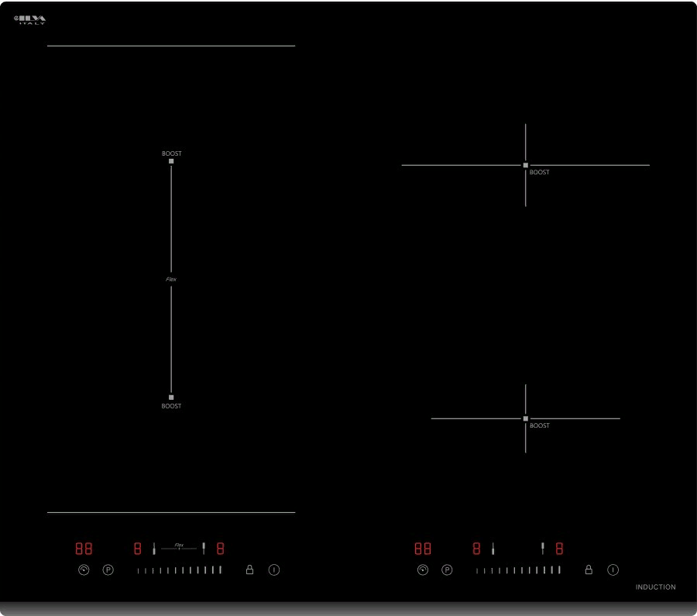Screen dimensions: 697x616
Task: Select the right panel rear zone selector
Action: pos(542,549)
